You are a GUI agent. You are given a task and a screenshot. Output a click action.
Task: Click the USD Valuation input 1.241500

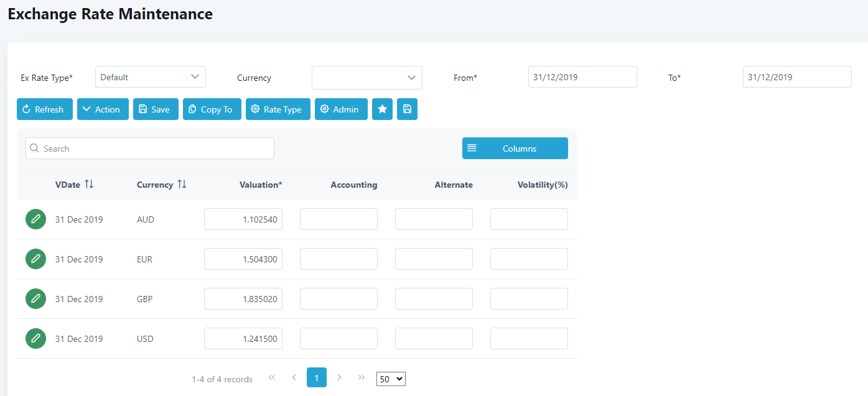[243, 339]
